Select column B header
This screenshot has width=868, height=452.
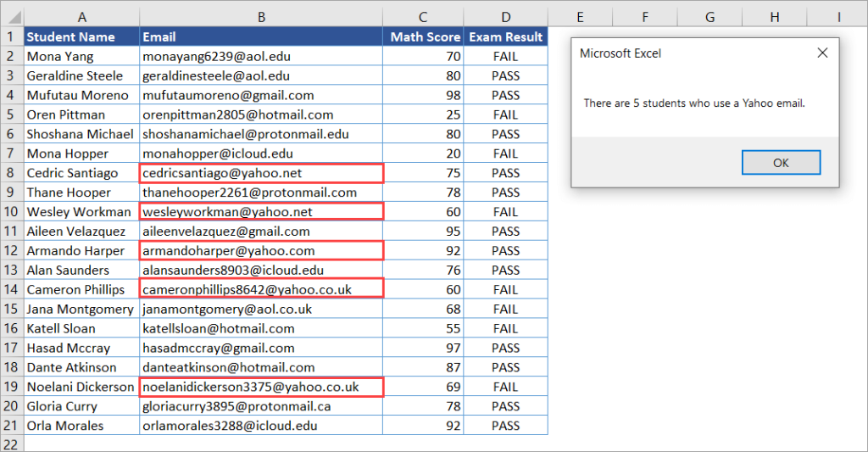261,18
